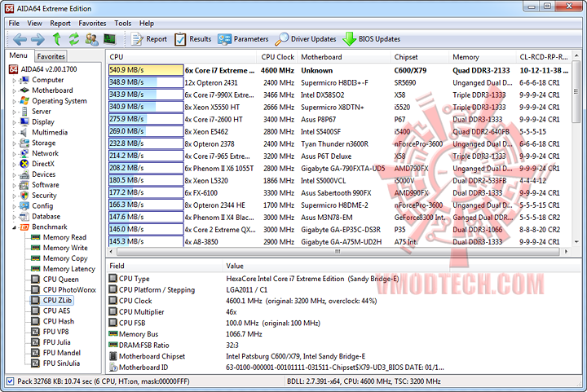Screen dimensions: 587x392
Task: Switch to the Favorites tab
Action: [x=51, y=56]
